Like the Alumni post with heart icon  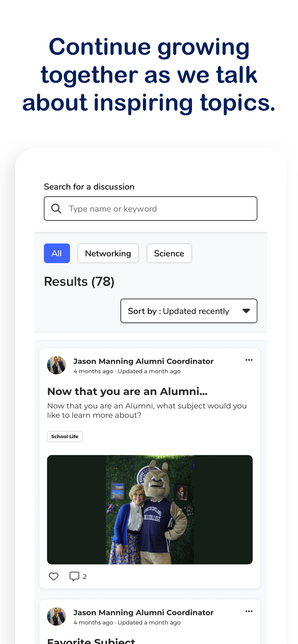pyautogui.click(x=54, y=576)
